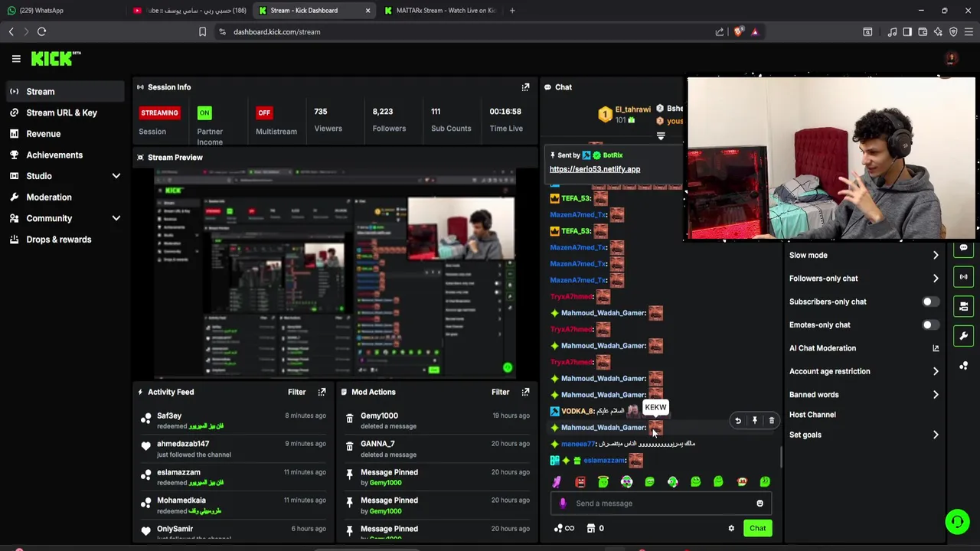Reload the page
The height and width of the screenshot is (551, 980).
click(41, 32)
